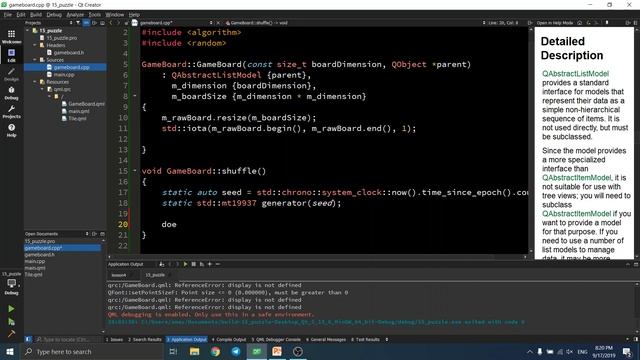Collapse the Headers folder
The image size is (640, 360).
pyautogui.click(x=35, y=45)
